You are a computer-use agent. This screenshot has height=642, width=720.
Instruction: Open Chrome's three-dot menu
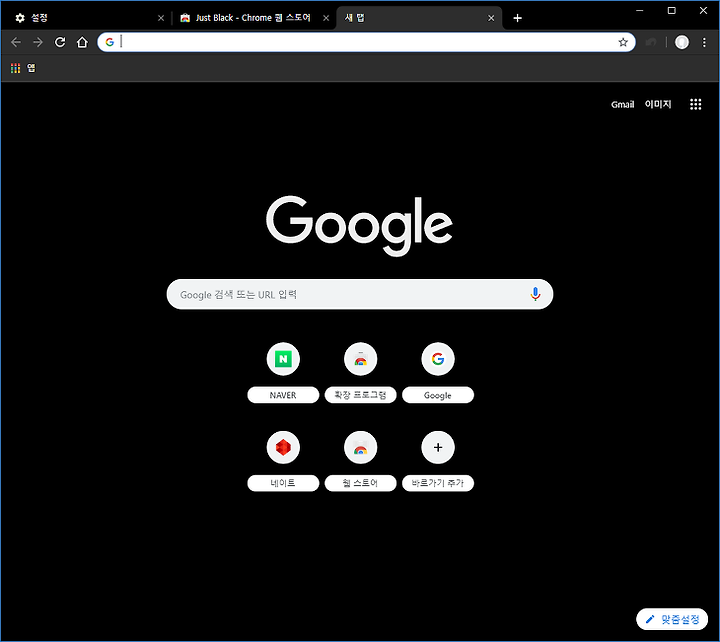704,43
